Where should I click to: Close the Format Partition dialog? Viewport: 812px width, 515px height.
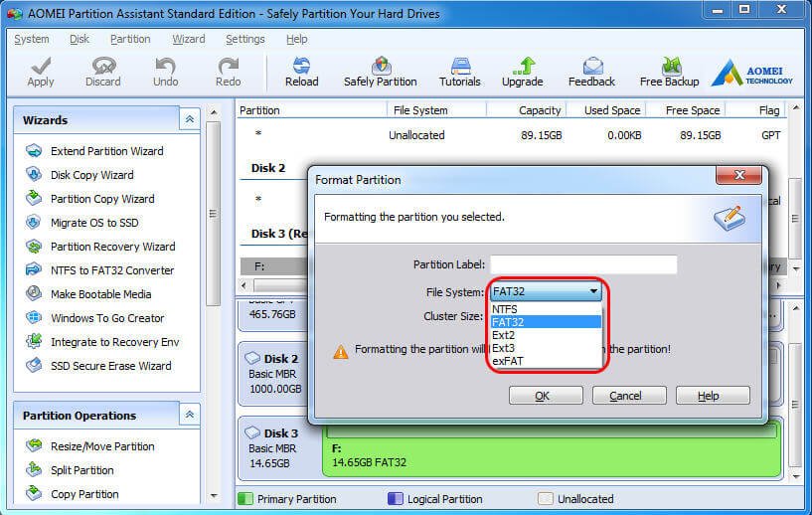pos(739,175)
